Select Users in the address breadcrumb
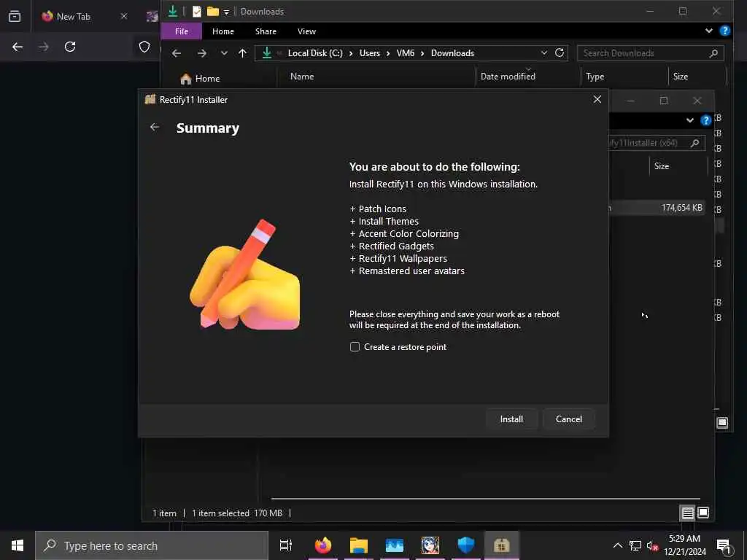747x560 pixels. pos(370,53)
